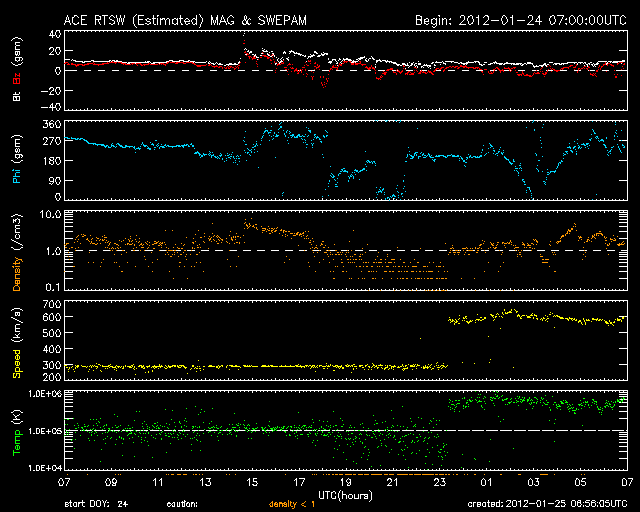This screenshot has width=640, height=512.
Task: Click the '10.0' density axis value
Action: (50, 214)
